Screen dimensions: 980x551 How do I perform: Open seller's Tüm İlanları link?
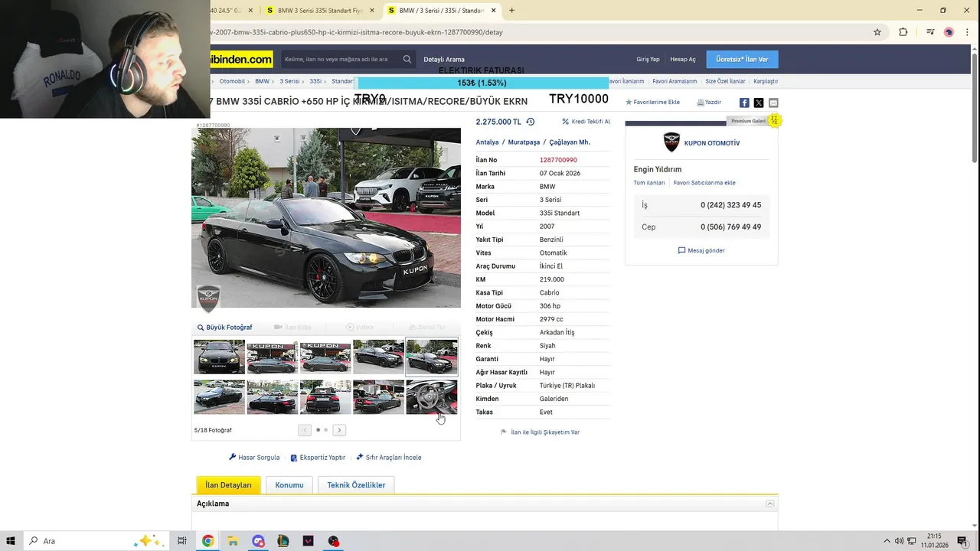649,183
